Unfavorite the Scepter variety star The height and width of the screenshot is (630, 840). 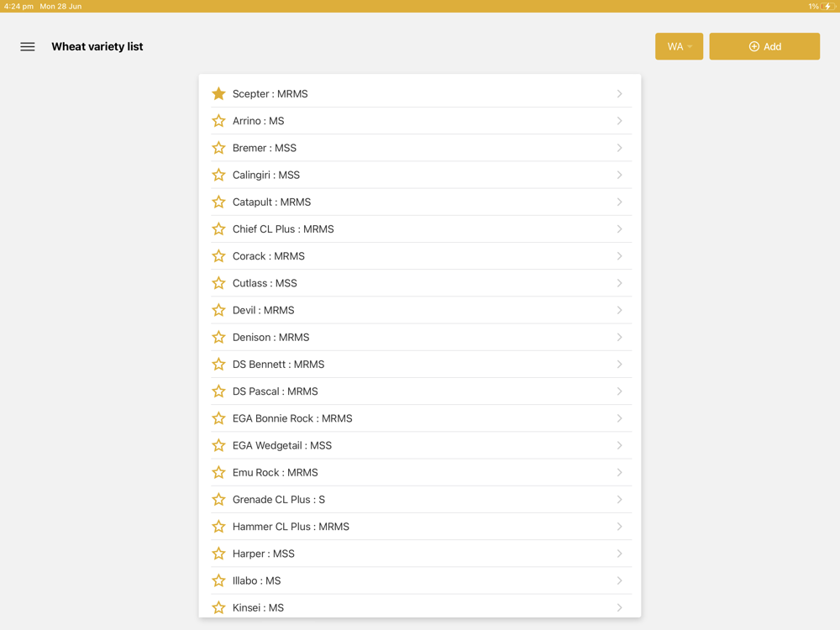tap(218, 94)
